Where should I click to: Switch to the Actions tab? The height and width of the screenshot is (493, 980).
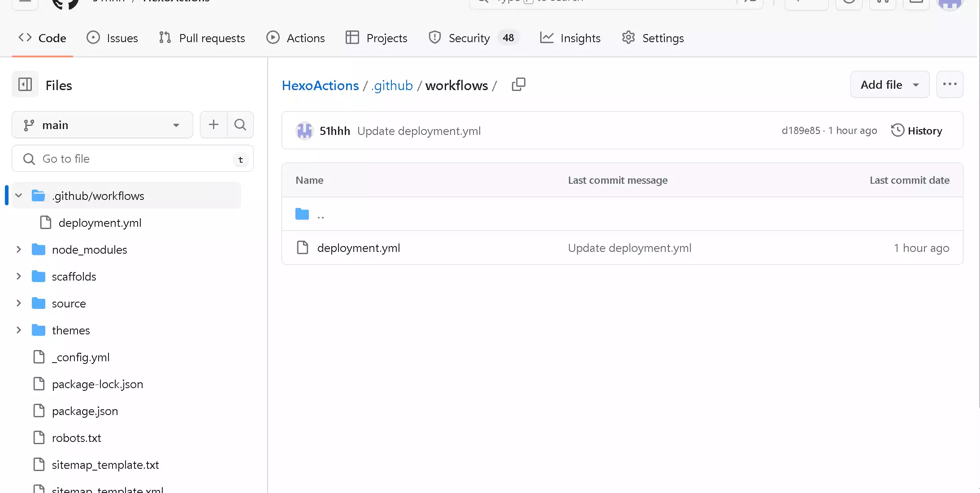[x=296, y=38]
